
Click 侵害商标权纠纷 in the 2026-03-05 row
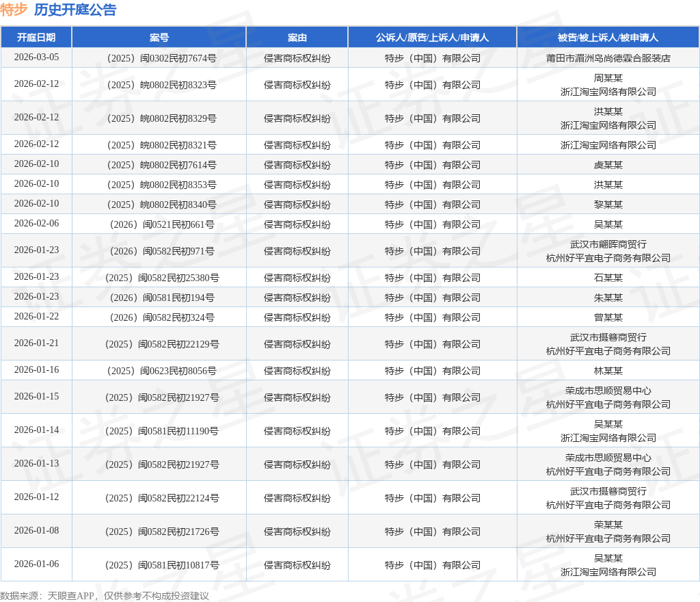click(x=297, y=58)
